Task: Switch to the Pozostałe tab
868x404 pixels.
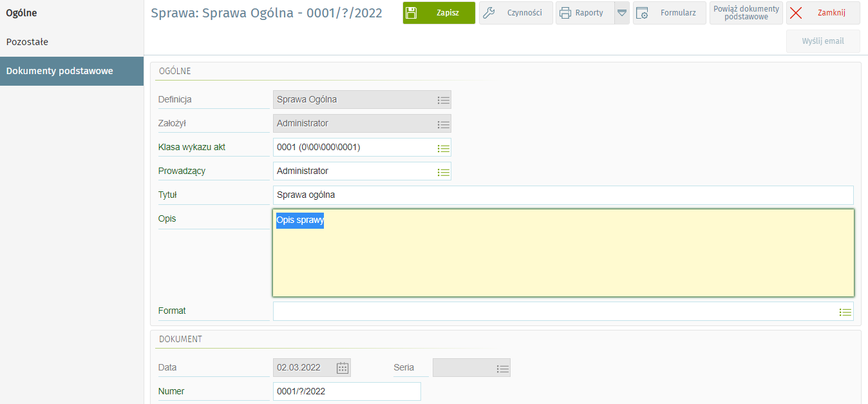Action: [27, 42]
